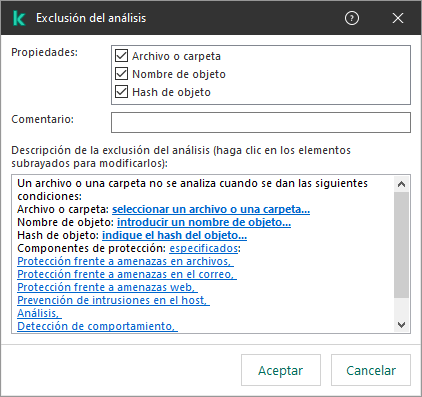Disable the Hash de objeto checkbox
Image resolution: width=422 pixels, height=397 pixels.
pyautogui.click(x=121, y=92)
